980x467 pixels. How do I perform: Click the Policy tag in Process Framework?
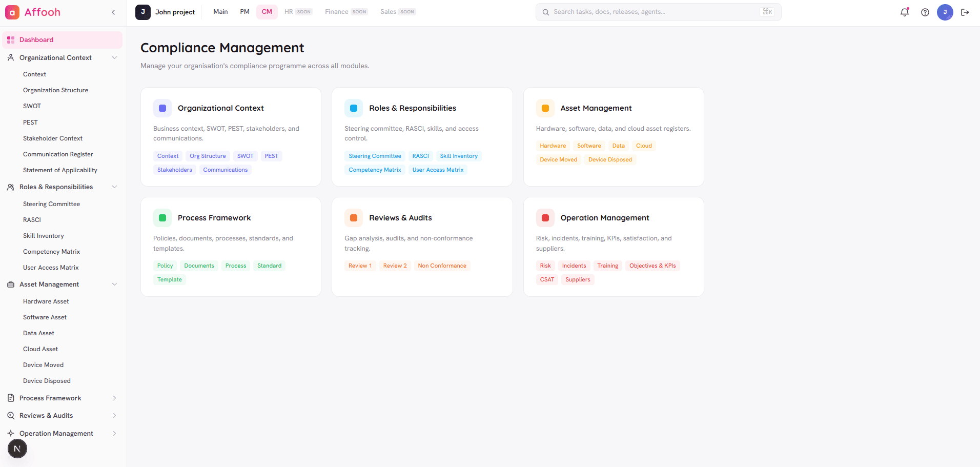(165, 266)
